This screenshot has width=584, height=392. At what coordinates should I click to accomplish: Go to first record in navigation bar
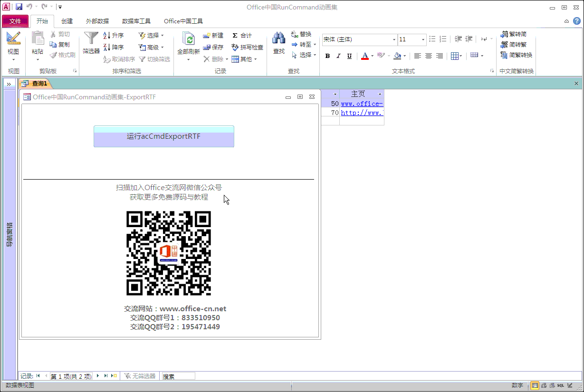coord(38,376)
